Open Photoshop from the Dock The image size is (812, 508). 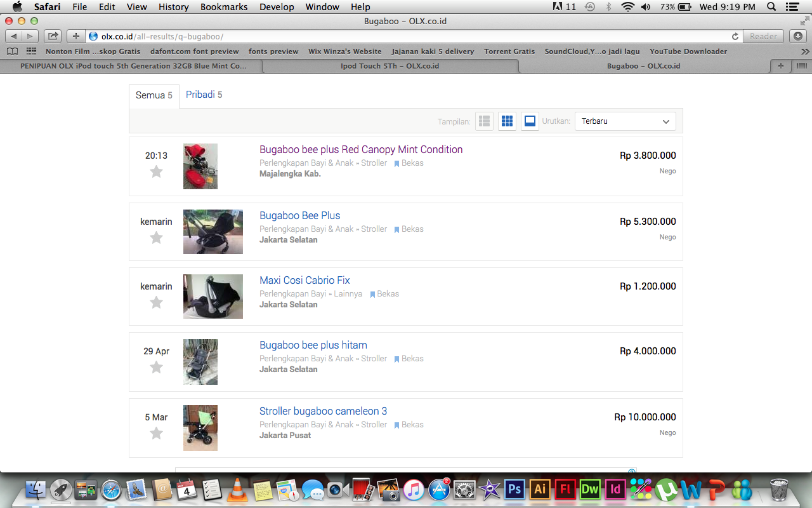coord(514,490)
